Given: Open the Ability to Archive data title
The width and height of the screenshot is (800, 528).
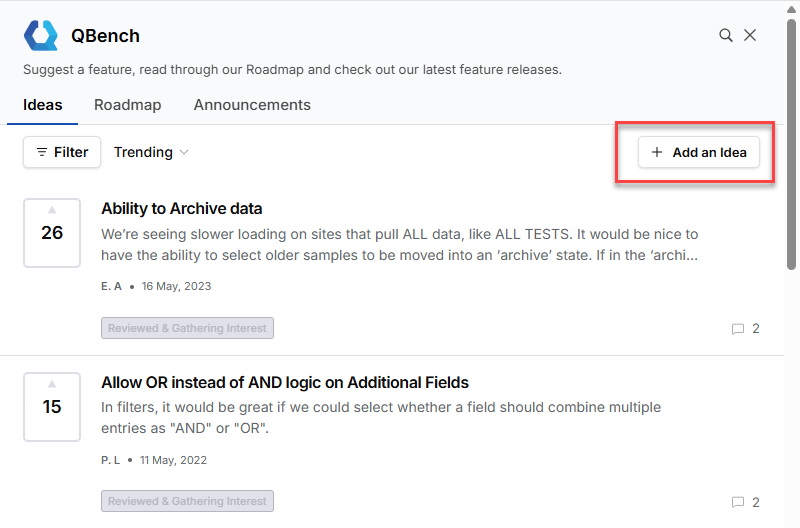Looking at the screenshot, I should (182, 209).
